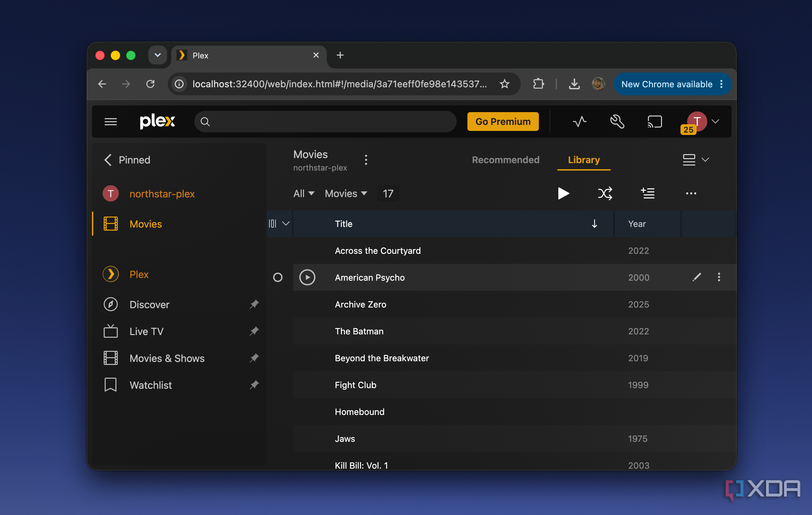Open Fight Club
This screenshot has height=515, width=812.
tap(355, 385)
